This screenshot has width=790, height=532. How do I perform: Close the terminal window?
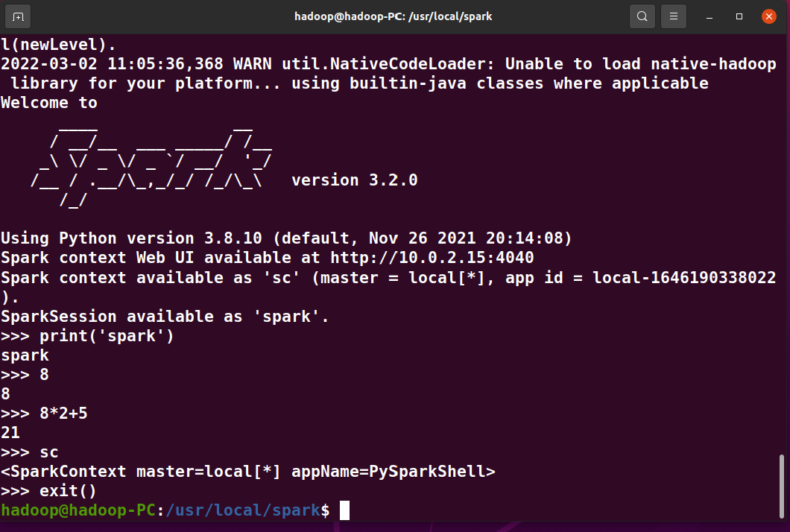click(769, 16)
